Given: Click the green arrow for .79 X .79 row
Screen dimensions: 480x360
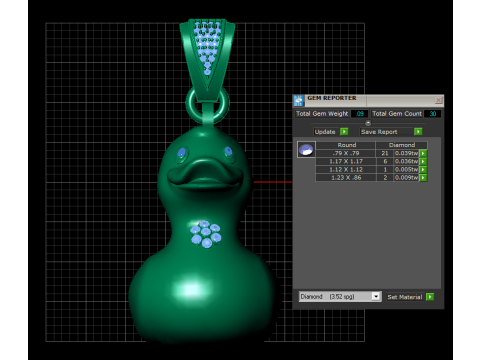Looking at the screenshot, I should pyautogui.click(x=423, y=153).
